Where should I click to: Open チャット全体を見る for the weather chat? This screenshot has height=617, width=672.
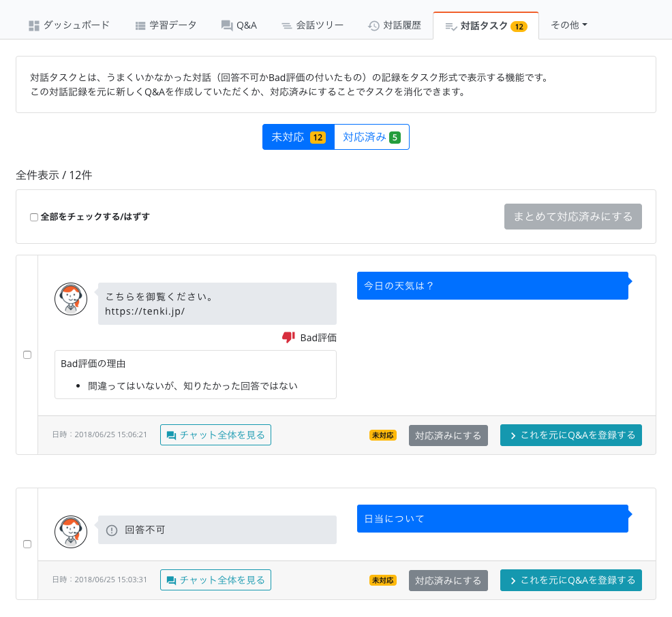[215, 435]
